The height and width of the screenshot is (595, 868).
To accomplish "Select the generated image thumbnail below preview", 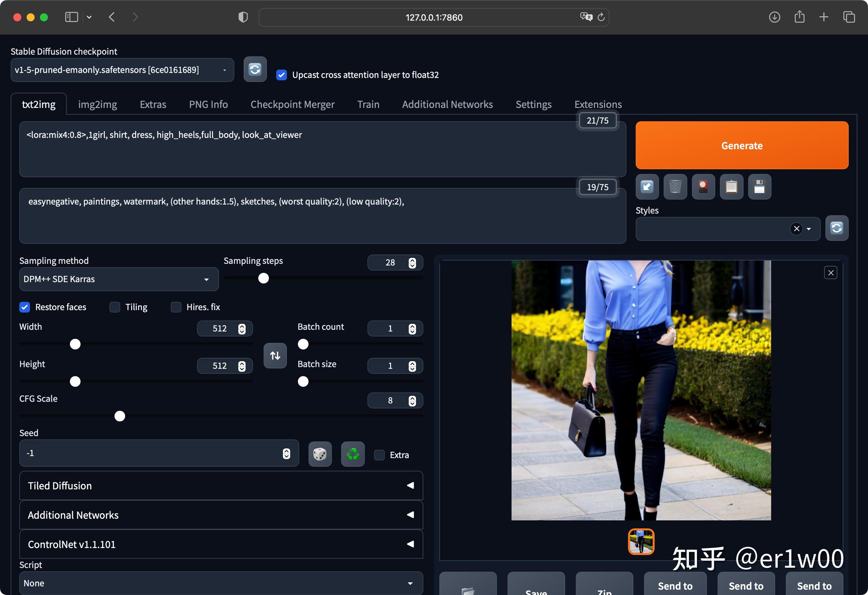I will [x=641, y=542].
